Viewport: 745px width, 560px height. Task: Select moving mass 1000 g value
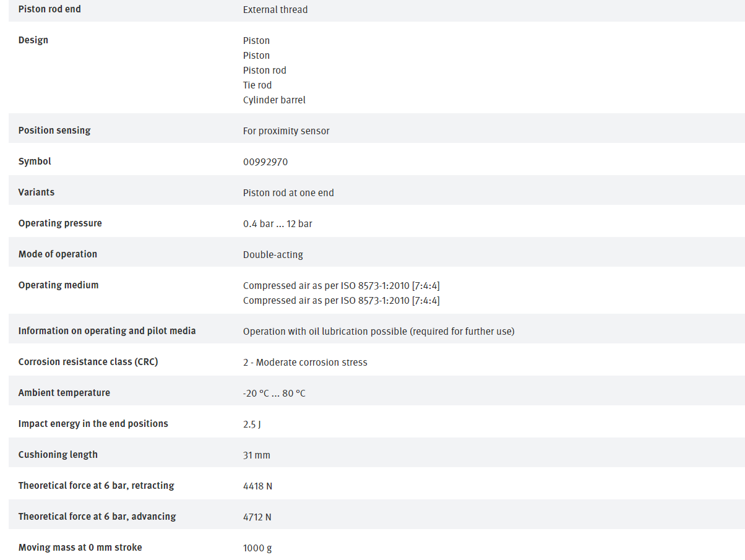257,548
